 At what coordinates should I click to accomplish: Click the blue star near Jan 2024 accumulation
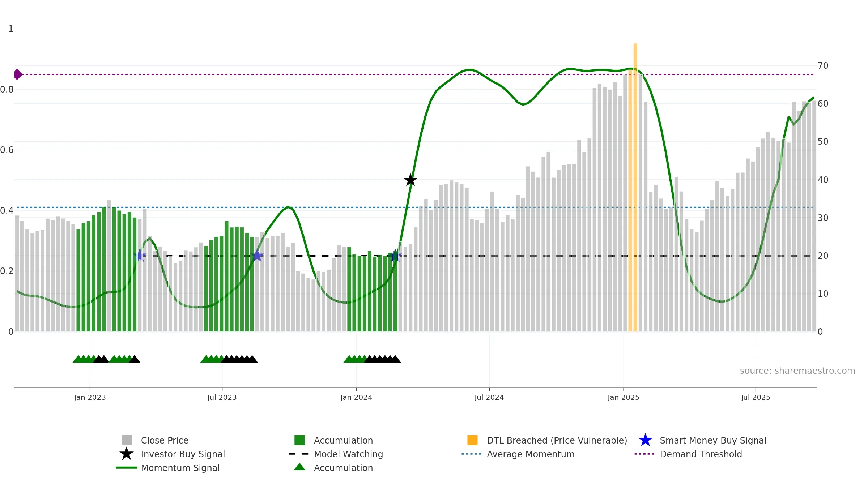click(395, 256)
